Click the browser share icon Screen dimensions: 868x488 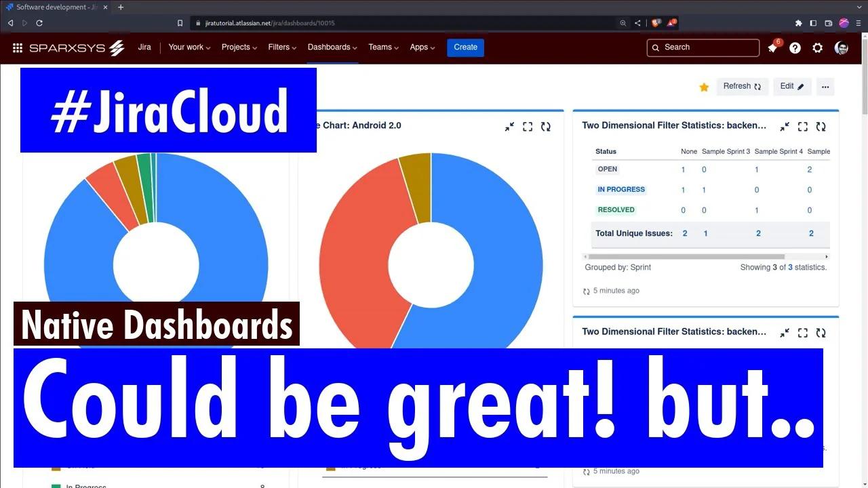(x=637, y=23)
